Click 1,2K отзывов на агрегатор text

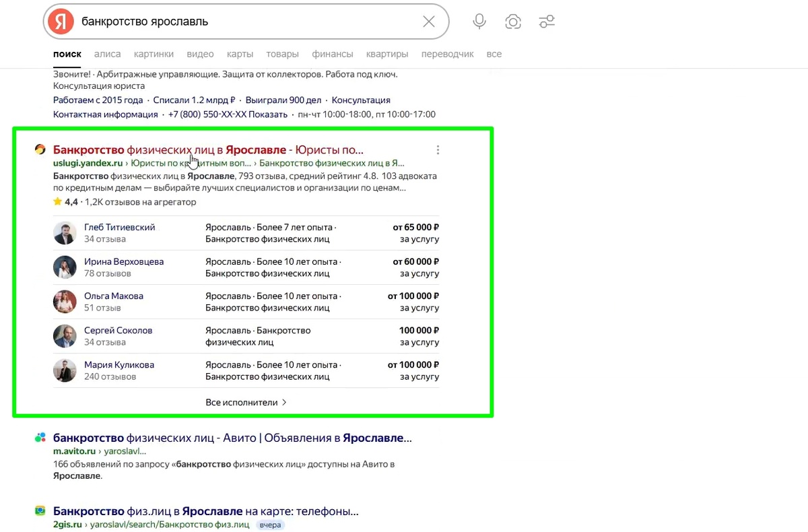click(x=140, y=201)
